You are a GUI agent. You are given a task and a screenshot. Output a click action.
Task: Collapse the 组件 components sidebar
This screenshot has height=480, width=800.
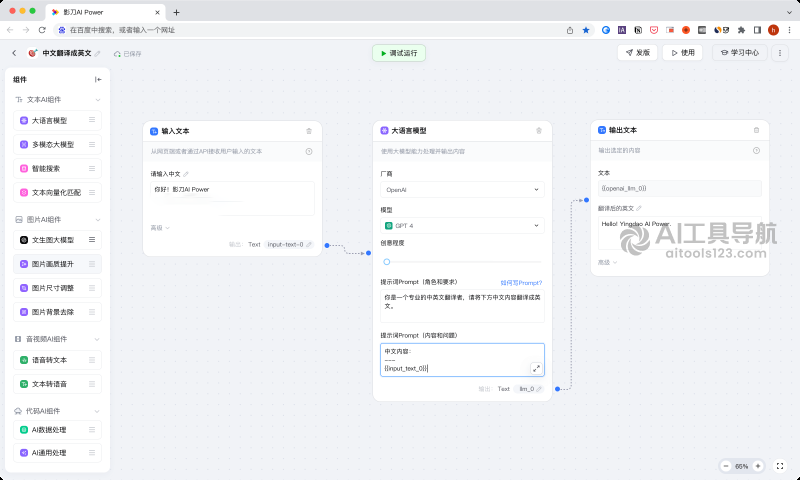click(x=98, y=80)
